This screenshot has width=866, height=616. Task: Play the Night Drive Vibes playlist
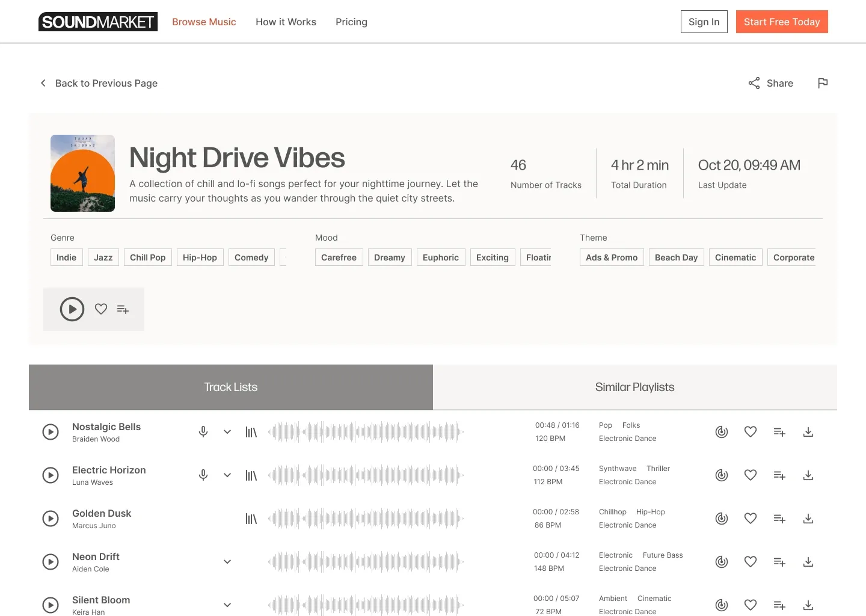[x=72, y=309]
